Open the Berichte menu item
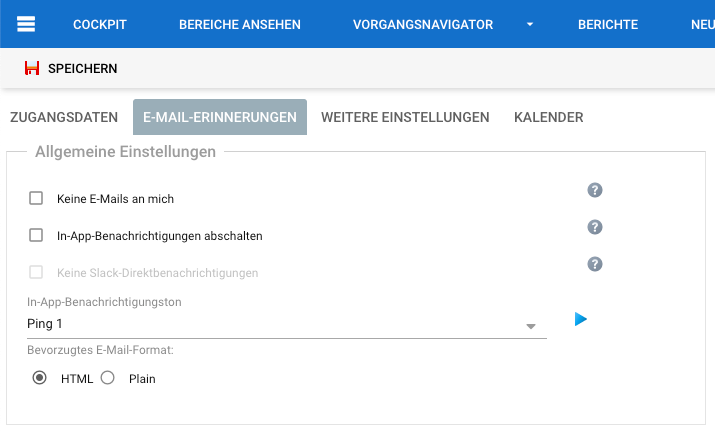715x433 pixels. [608, 25]
